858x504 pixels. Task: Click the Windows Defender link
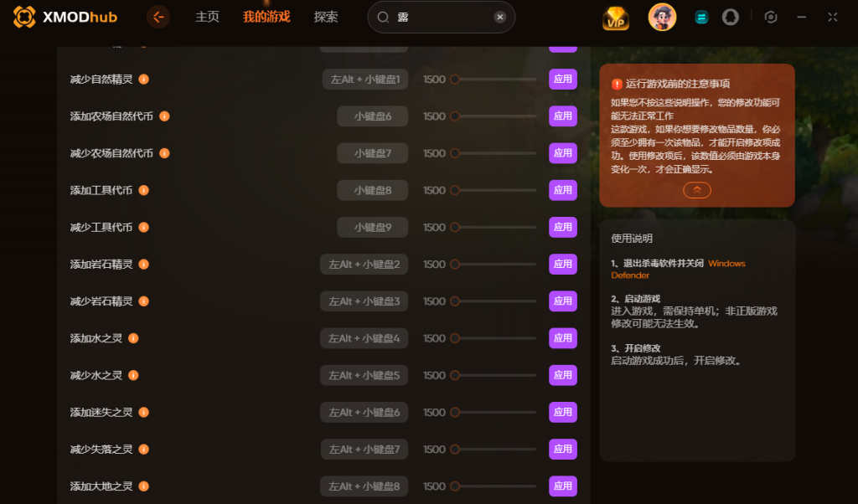[678, 269]
